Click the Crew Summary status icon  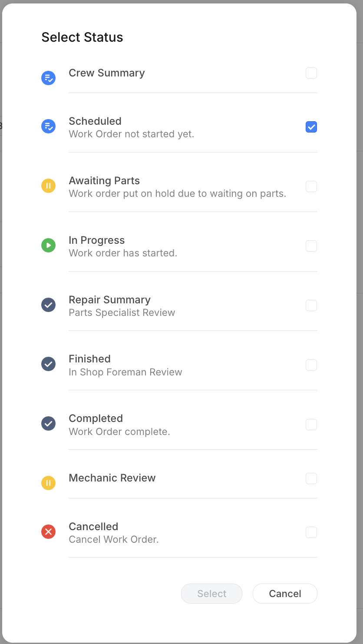(x=48, y=78)
